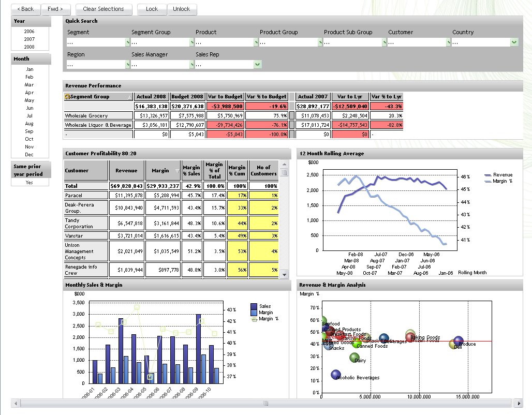The image size is (532, 415).
Task: Click the Customer table scroll-up arrow
Action: (x=284, y=164)
